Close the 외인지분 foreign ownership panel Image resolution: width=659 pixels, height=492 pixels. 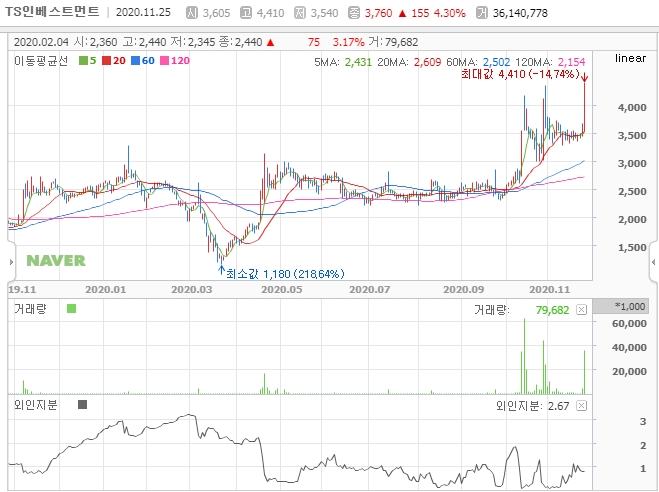tap(581, 405)
